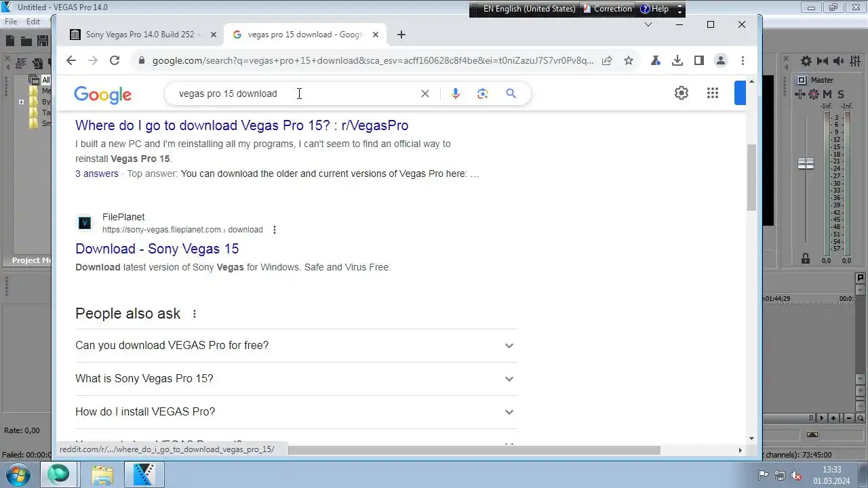Image resolution: width=868 pixels, height=488 pixels.
Task: Toggle the fader lock icon under Master fader
Action: point(806,258)
